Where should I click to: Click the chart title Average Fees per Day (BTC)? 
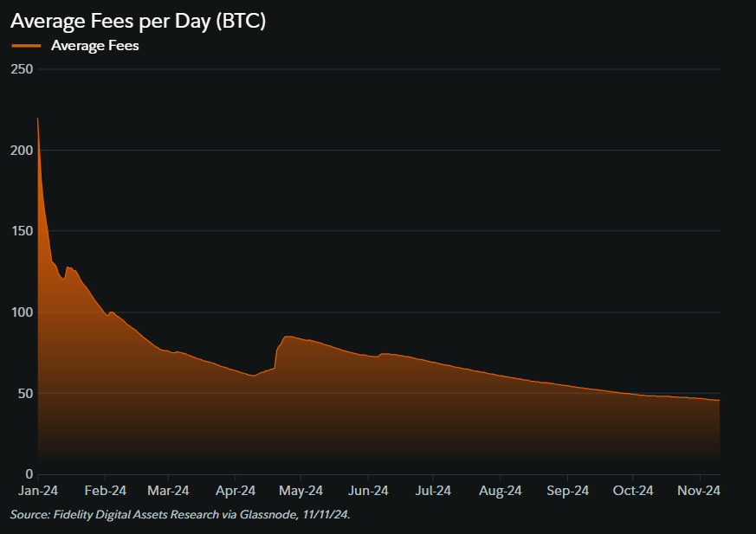coord(138,21)
